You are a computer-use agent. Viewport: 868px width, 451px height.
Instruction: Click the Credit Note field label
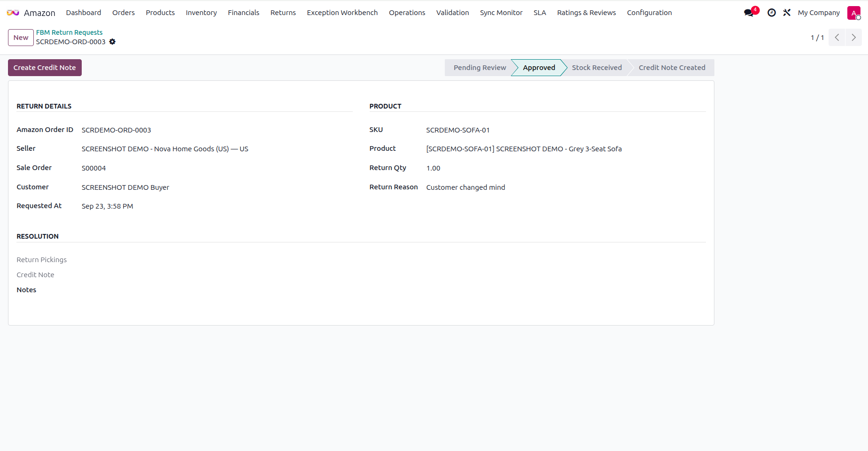click(x=35, y=275)
